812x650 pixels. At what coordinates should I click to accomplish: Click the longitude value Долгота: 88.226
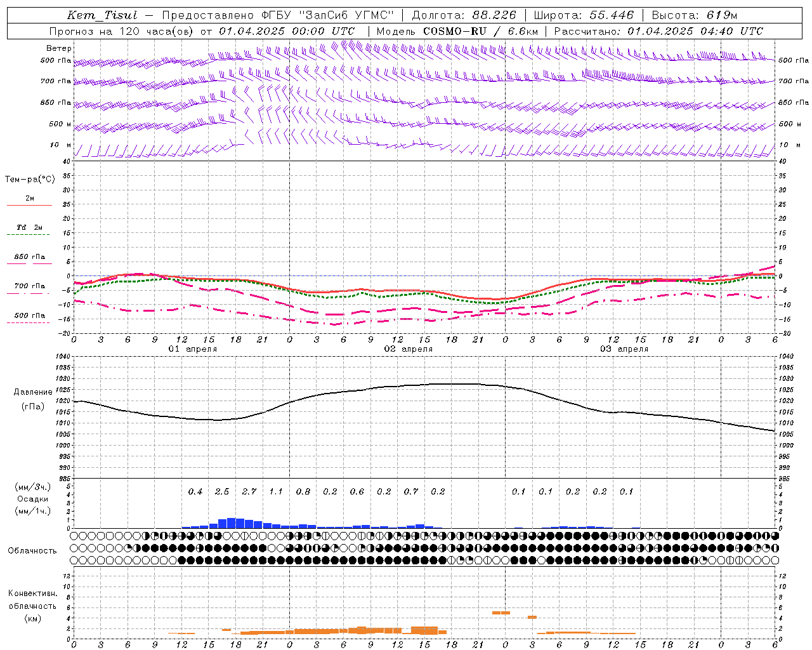click(x=464, y=15)
